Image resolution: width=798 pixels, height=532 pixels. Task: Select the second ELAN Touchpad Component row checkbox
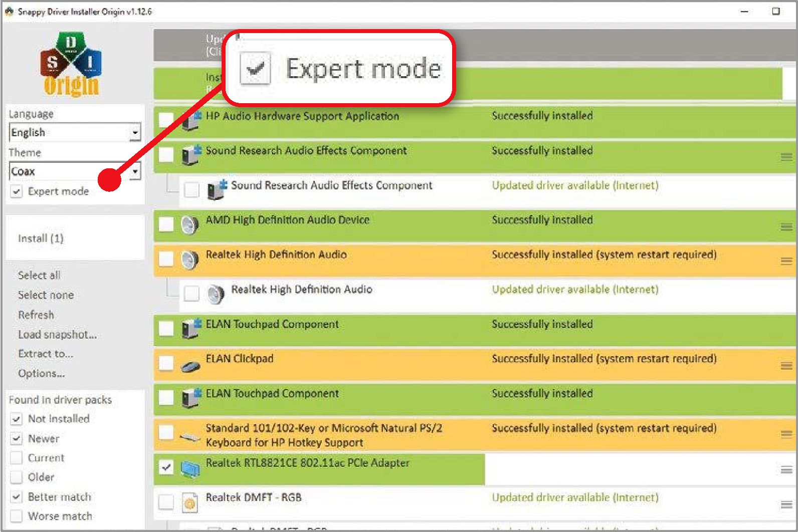coord(166,398)
